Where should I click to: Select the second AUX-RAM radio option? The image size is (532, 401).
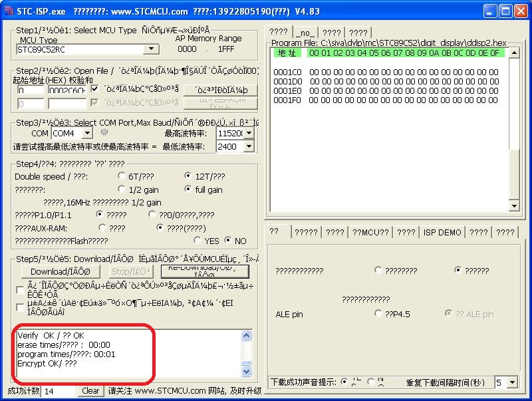tap(160, 227)
